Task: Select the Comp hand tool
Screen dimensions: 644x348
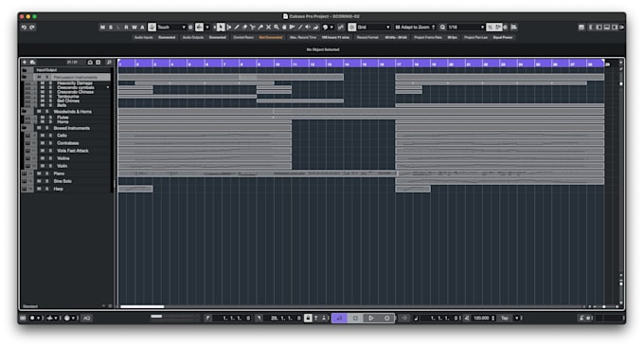Action: 284,27
